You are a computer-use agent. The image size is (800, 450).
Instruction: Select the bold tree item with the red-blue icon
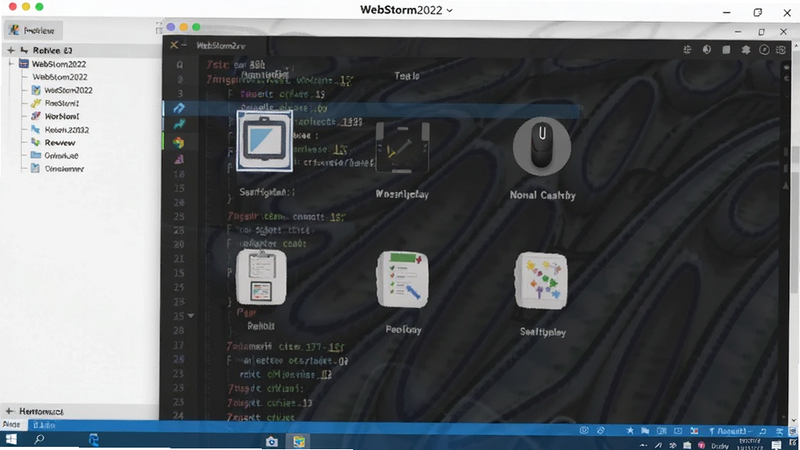click(55, 116)
